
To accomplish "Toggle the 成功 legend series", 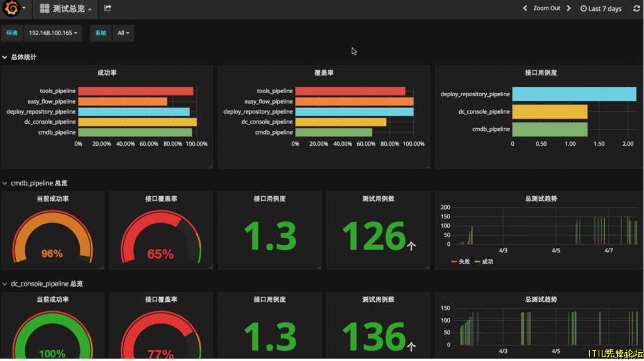I will click(x=484, y=262).
